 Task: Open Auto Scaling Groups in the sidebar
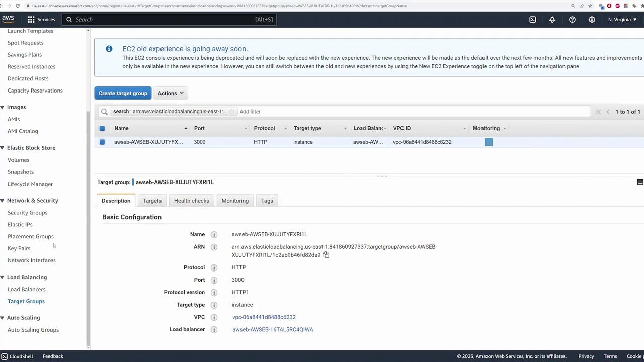(33, 330)
